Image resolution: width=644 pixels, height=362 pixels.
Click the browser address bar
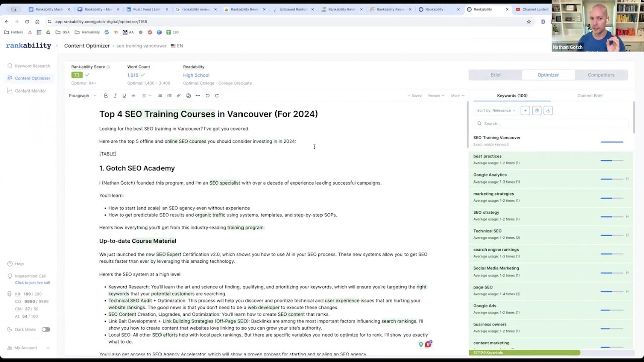point(287,22)
